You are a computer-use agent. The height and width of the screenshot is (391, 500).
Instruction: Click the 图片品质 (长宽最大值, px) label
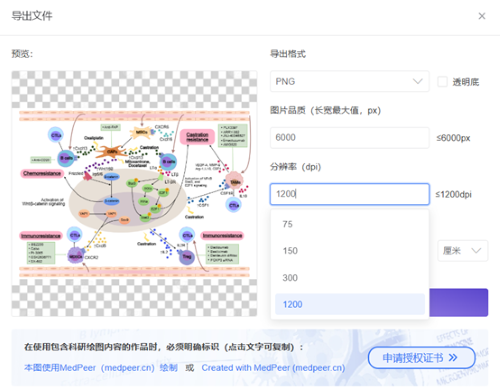click(x=325, y=110)
